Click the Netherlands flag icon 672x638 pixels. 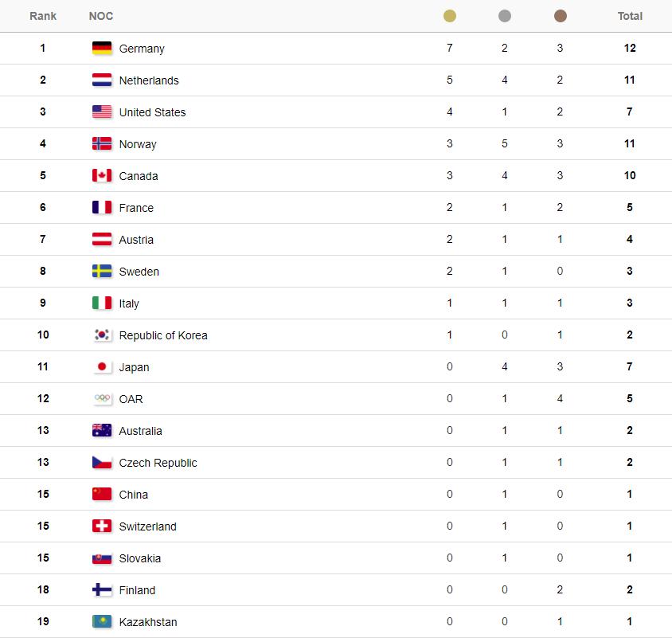[102, 80]
